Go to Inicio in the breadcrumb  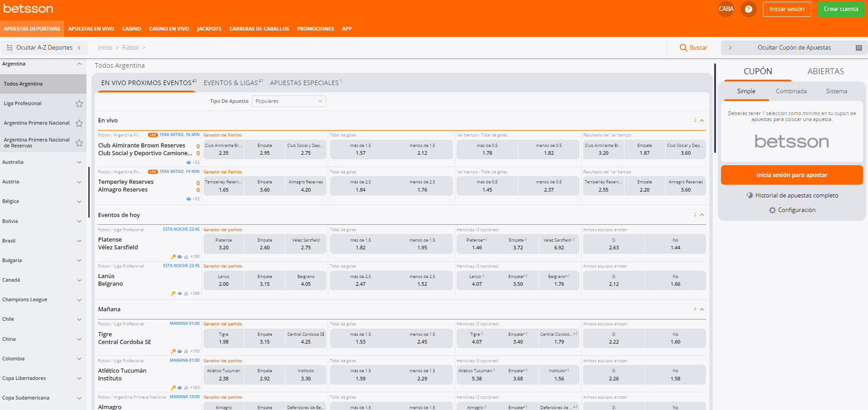point(105,48)
